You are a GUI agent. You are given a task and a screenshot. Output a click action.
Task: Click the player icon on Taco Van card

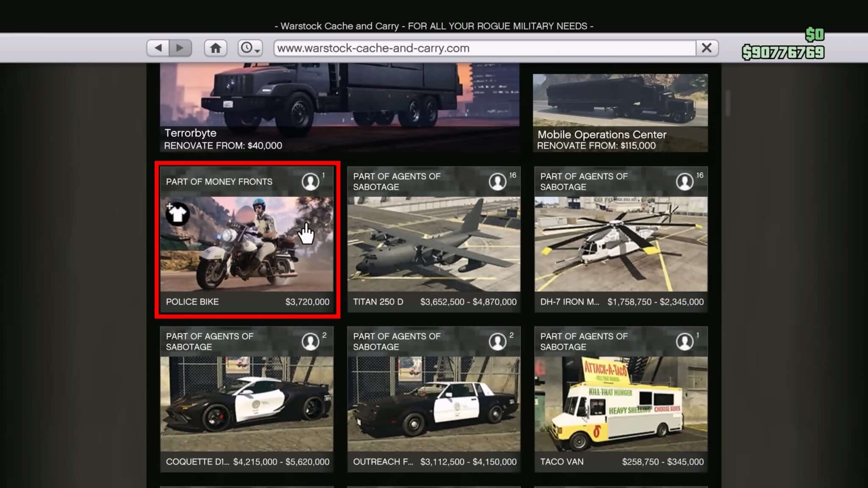684,341
